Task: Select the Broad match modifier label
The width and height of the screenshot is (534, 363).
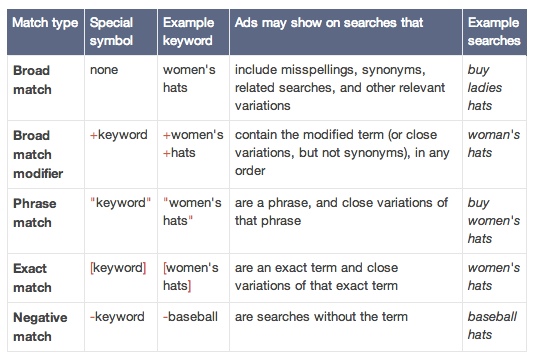Action: 38,155
